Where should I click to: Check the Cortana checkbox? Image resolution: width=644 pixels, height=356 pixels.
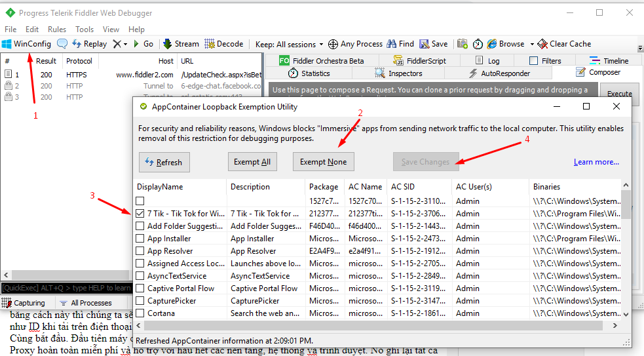(x=140, y=313)
